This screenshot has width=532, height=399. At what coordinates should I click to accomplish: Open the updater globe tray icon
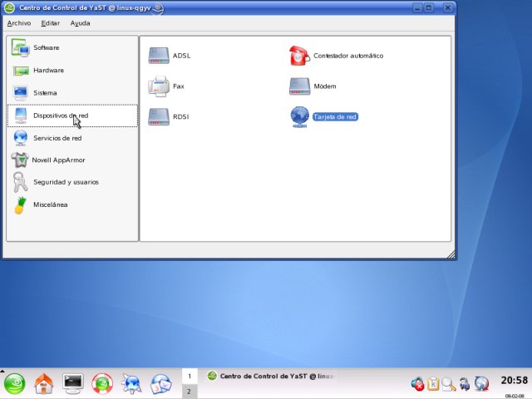pyautogui.click(x=481, y=384)
